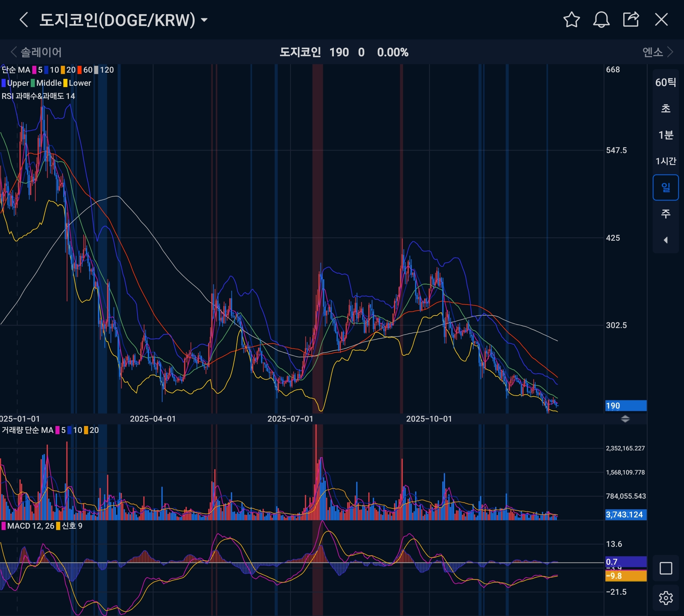Tap the pane resize handle arrows

coord(625,419)
